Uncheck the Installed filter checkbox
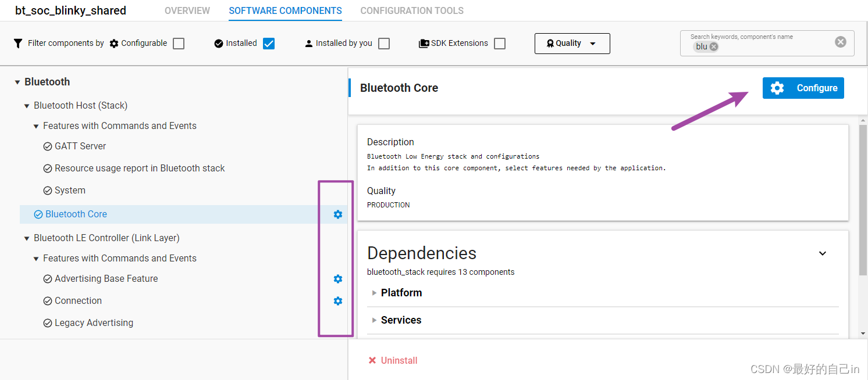 point(269,44)
